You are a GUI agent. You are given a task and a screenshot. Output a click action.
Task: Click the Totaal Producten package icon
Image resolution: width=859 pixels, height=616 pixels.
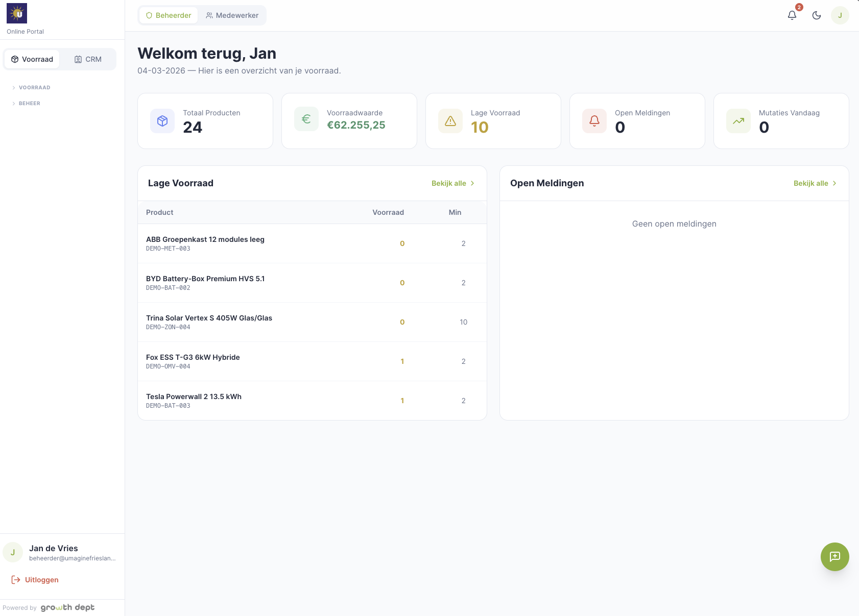pyautogui.click(x=162, y=120)
